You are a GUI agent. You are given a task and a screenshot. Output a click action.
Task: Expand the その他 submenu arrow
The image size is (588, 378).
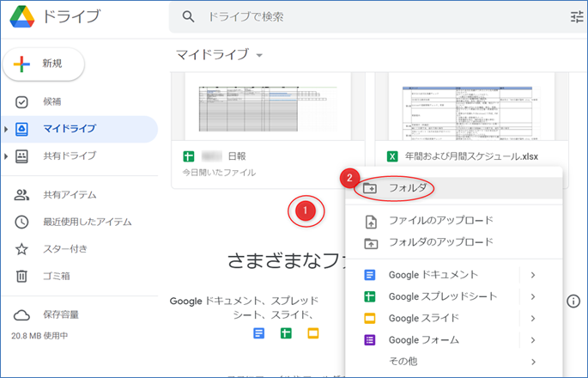point(533,362)
